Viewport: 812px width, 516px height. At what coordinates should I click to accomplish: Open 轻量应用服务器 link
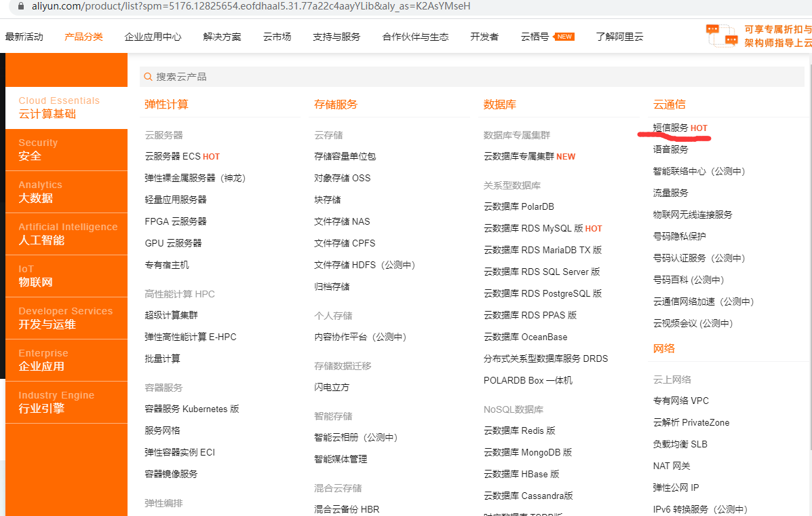(x=176, y=200)
